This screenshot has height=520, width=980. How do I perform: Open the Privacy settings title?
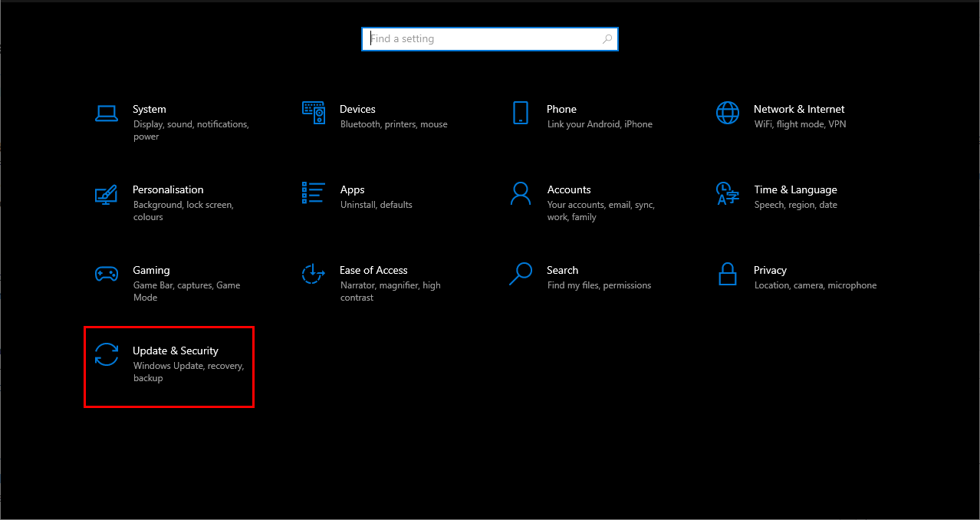pyautogui.click(x=771, y=270)
